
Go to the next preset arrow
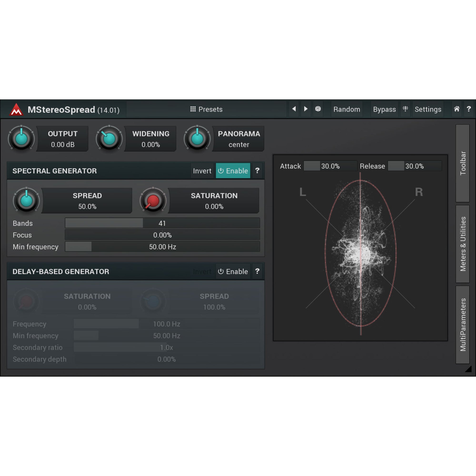(306, 109)
